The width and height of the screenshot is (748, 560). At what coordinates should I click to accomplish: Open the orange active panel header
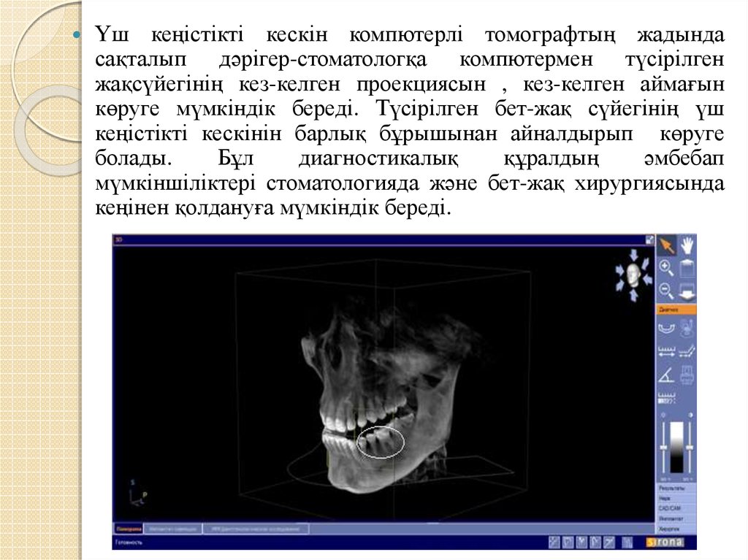coord(676,310)
